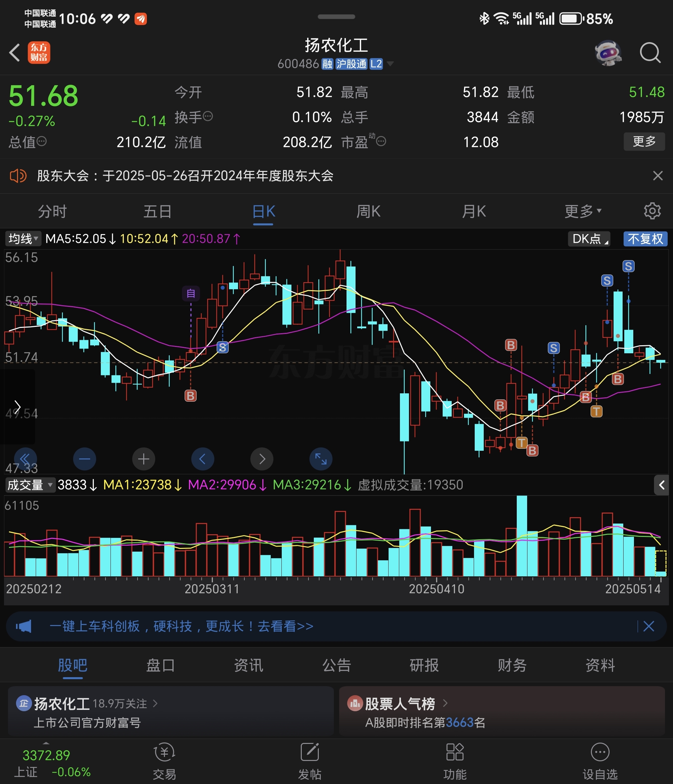Open the 成交量 indicator dropdown
673x784 pixels.
30,485
